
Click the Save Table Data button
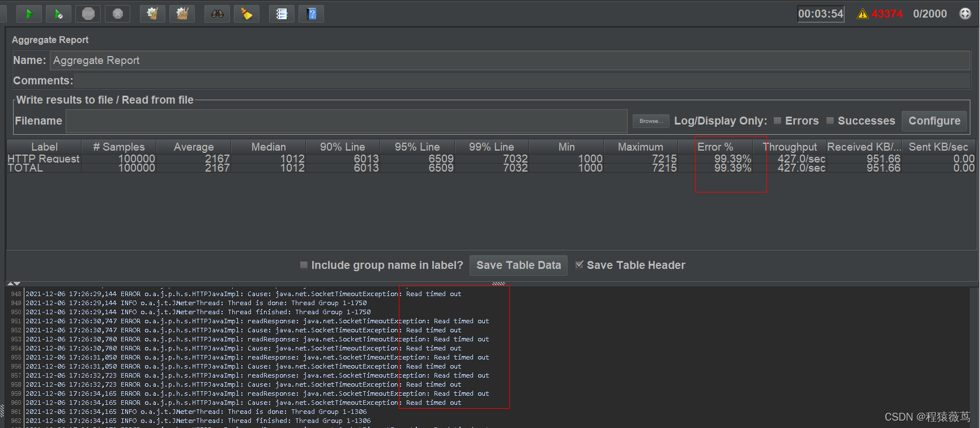click(518, 265)
